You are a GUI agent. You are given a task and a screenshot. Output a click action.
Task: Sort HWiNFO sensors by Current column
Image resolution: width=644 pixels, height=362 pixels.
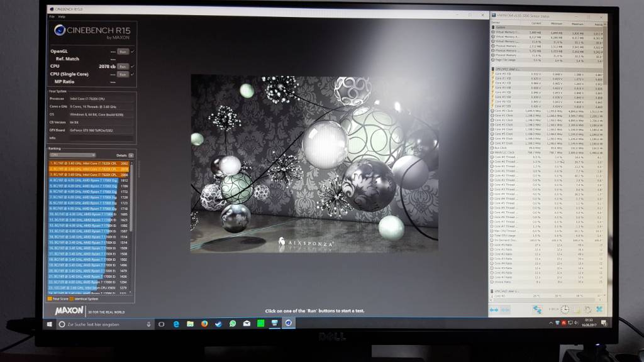click(x=536, y=23)
